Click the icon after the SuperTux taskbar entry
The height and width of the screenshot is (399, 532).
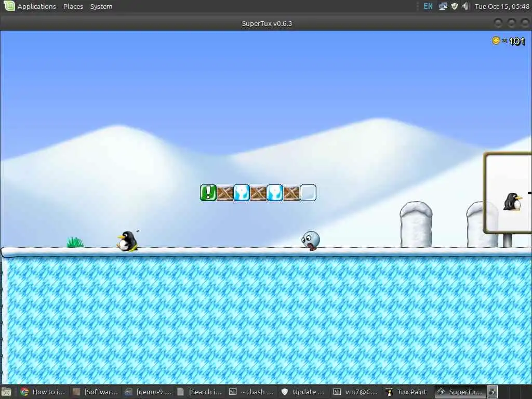coord(493,392)
